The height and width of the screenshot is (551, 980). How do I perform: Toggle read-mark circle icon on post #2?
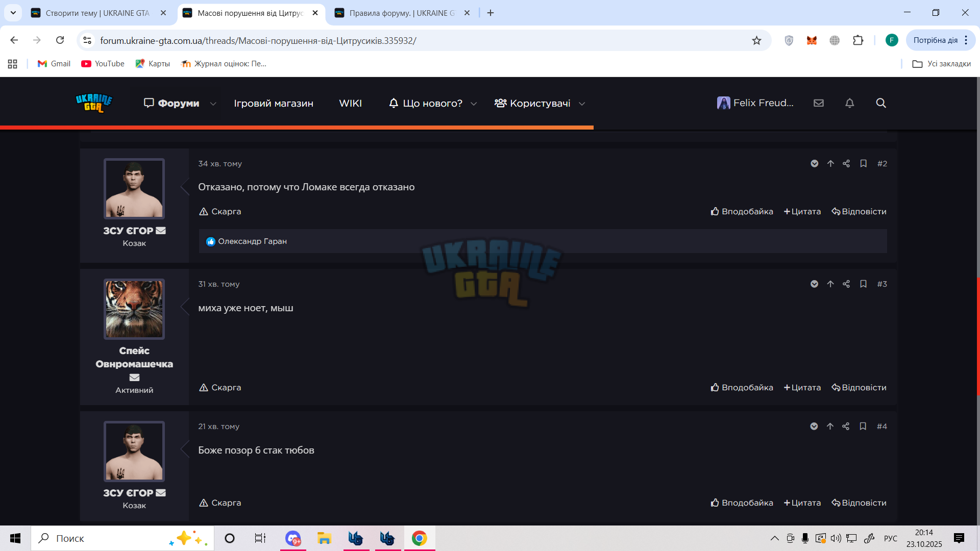pyautogui.click(x=815, y=163)
